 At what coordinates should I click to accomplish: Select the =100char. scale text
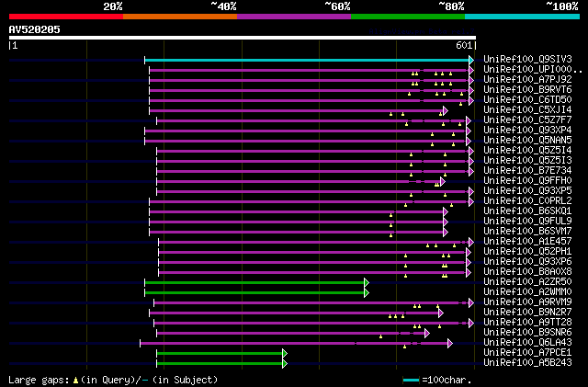click(447, 381)
